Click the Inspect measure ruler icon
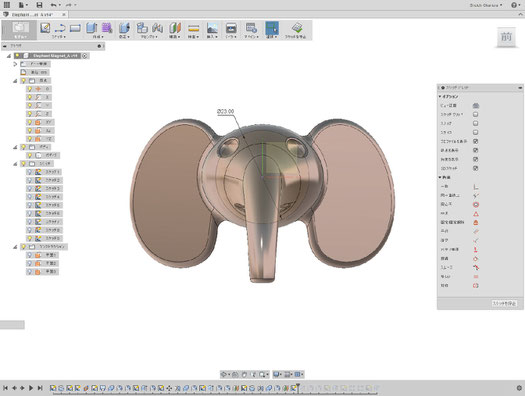The width and height of the screenshot is (525, 396). tap(194, 28)
